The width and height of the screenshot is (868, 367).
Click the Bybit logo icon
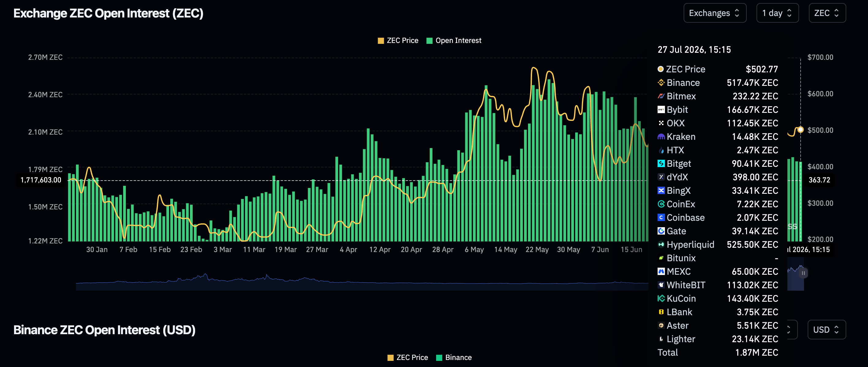[x=661, y=110]
